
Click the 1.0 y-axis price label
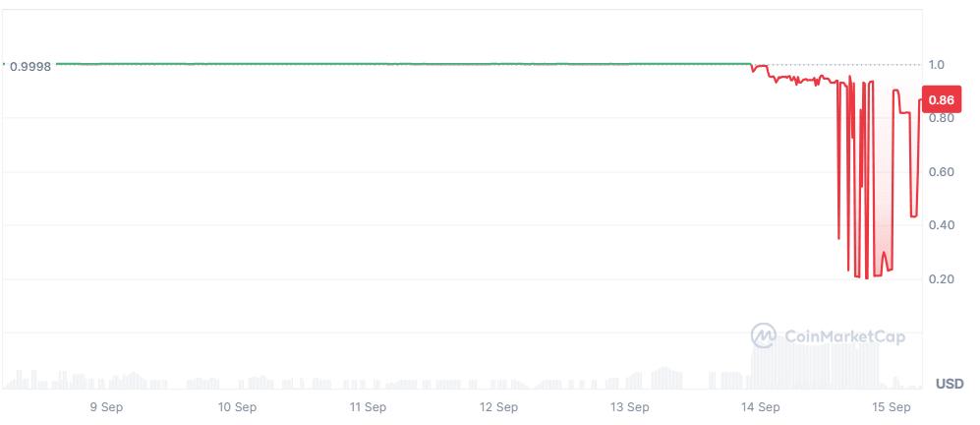pos(937,65)
